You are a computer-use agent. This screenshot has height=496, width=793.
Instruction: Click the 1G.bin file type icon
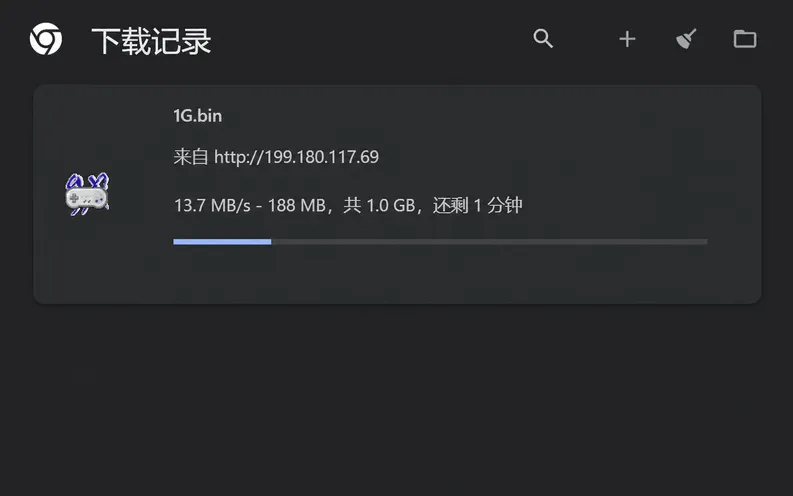[x=87, y=194]
